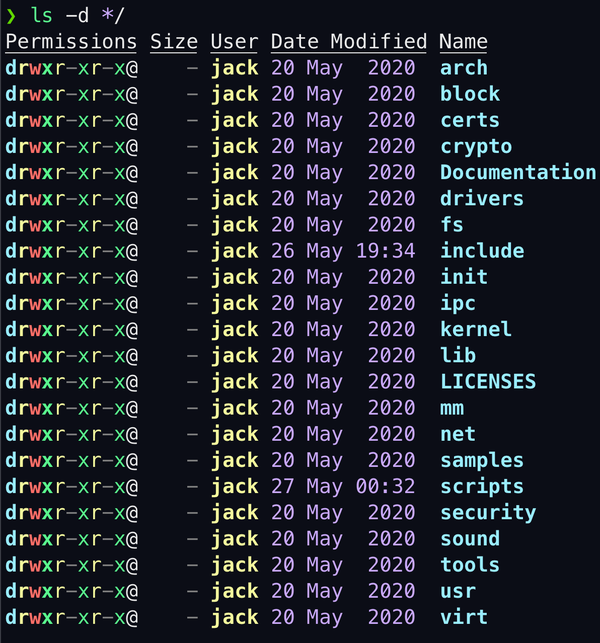Click the LICENSES directory entry
Screen dimensions: 600x643
pos(487,381)
